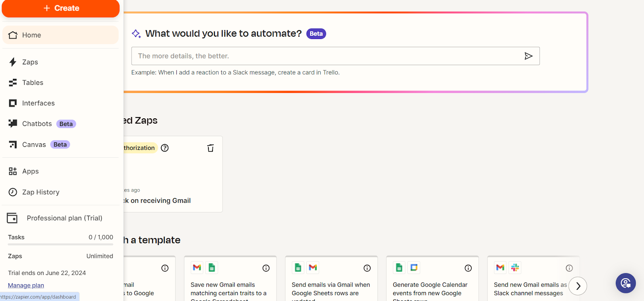Delete the Zap using trash icon
The height and width of the screenshot is (301, 644).
coord(211,148)
